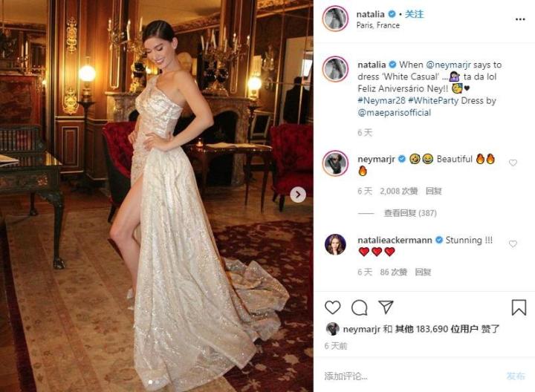Open the three-dot more options menu
Image resolution: width=535 pixels, height=392 pixels.
[520, 19]
